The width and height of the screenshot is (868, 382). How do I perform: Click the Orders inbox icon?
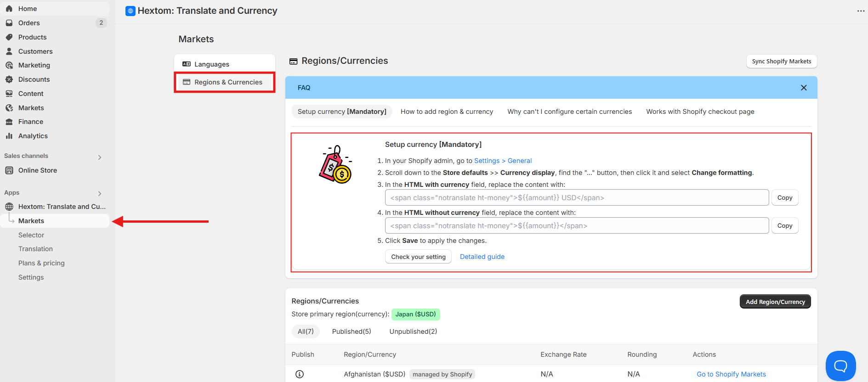[x=9, y=23]
